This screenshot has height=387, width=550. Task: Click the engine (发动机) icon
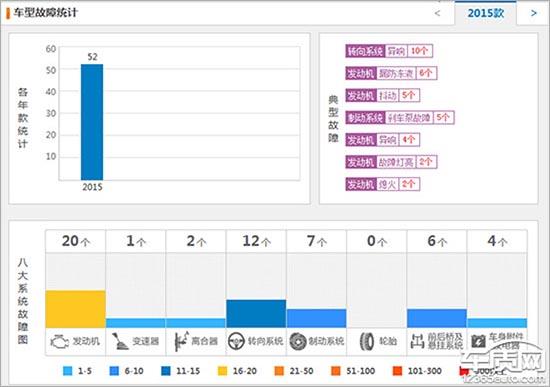(x=60, y=341)
